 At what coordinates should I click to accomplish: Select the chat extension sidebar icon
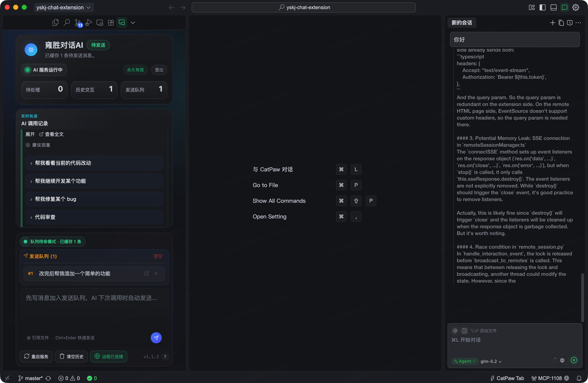122,23
